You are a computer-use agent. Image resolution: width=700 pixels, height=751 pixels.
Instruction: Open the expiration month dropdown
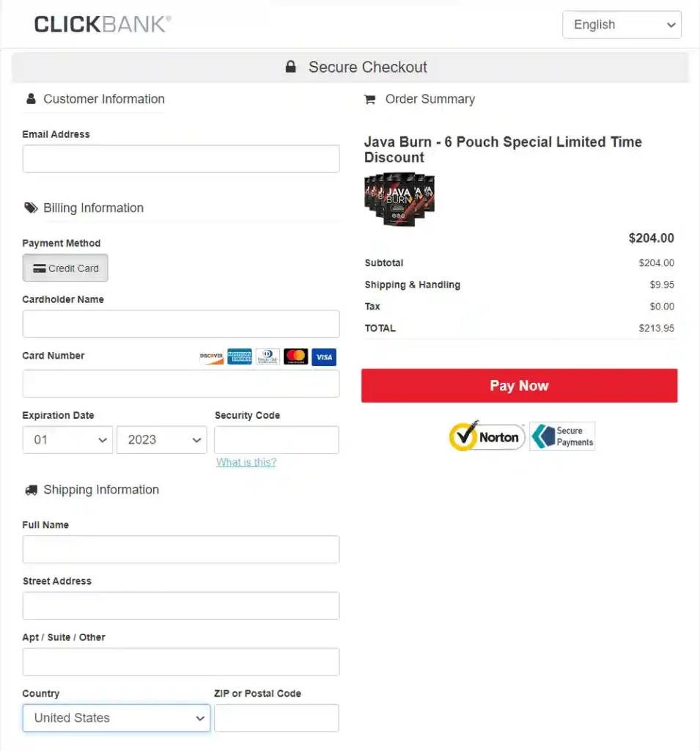(x=68, y=440)
